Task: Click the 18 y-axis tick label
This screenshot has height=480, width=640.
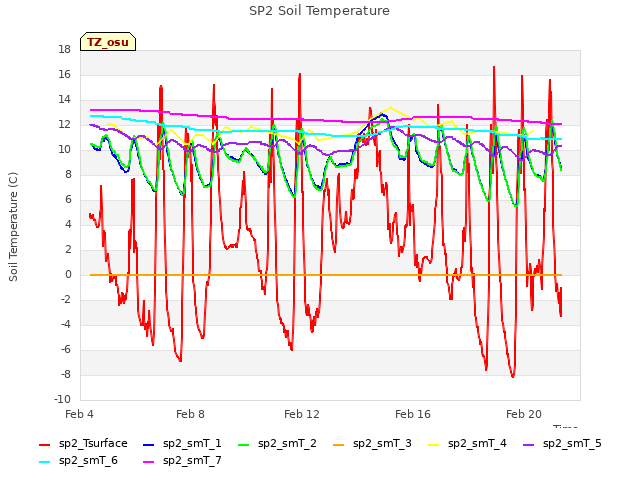Action: (64, 50)
